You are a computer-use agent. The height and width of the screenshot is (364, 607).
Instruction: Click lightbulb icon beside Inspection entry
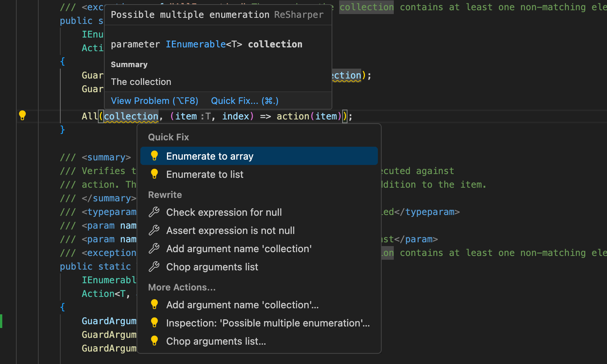[x=154, y=323]
